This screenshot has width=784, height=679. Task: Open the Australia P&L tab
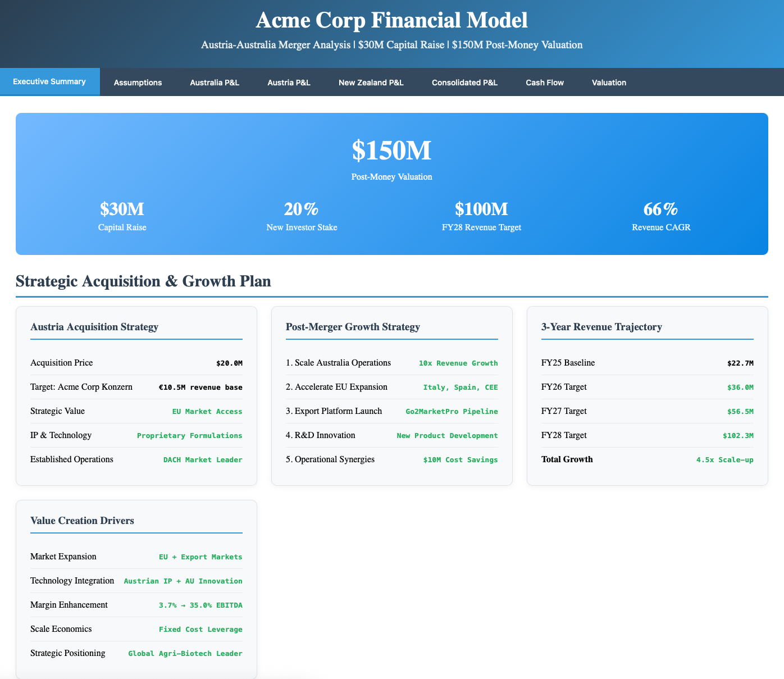click(214, 82)
